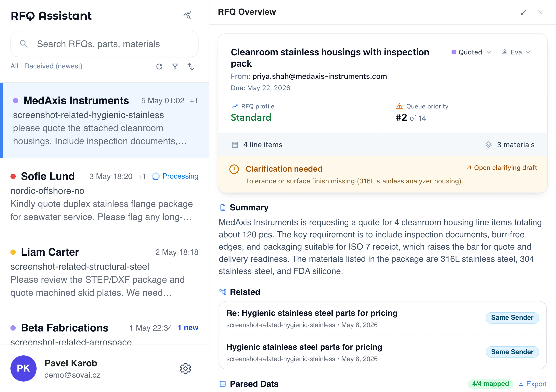This screenshot has width=556, height=392.
Task: Click the Summary document icon
Action: point(223,208)
